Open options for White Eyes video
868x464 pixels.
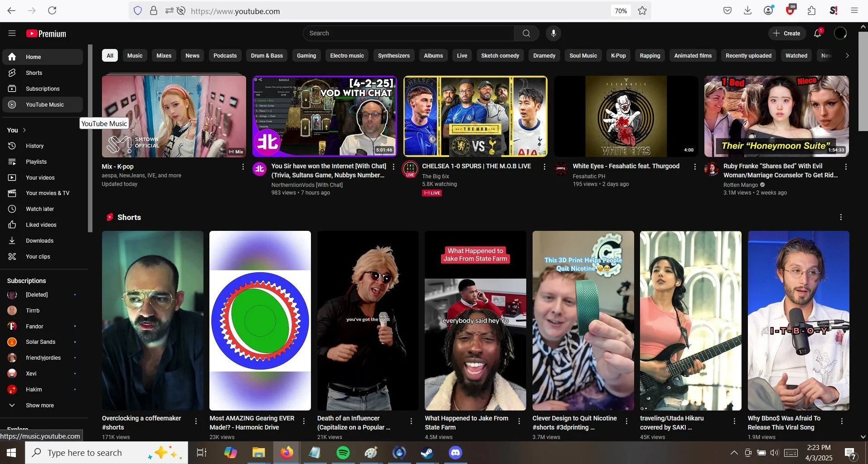(695, 167)
